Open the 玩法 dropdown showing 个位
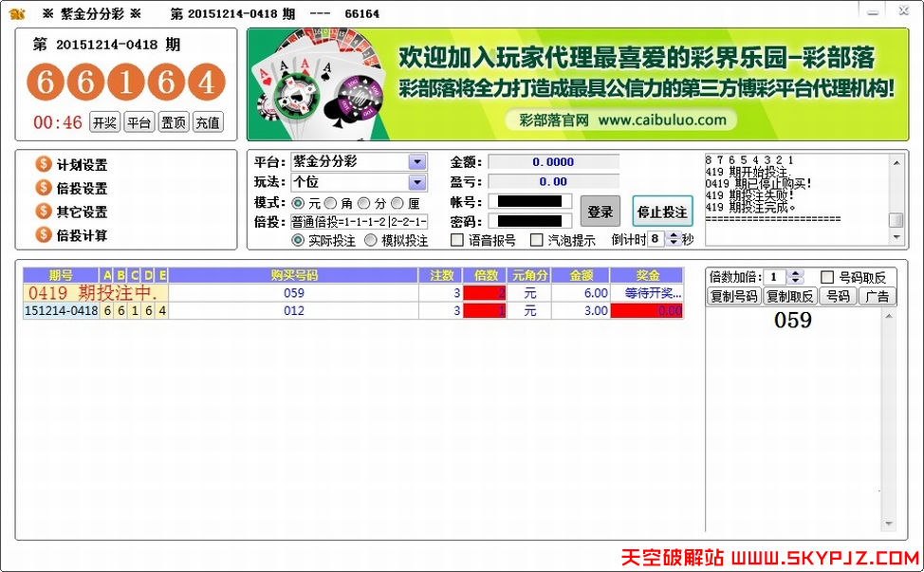 416,181
